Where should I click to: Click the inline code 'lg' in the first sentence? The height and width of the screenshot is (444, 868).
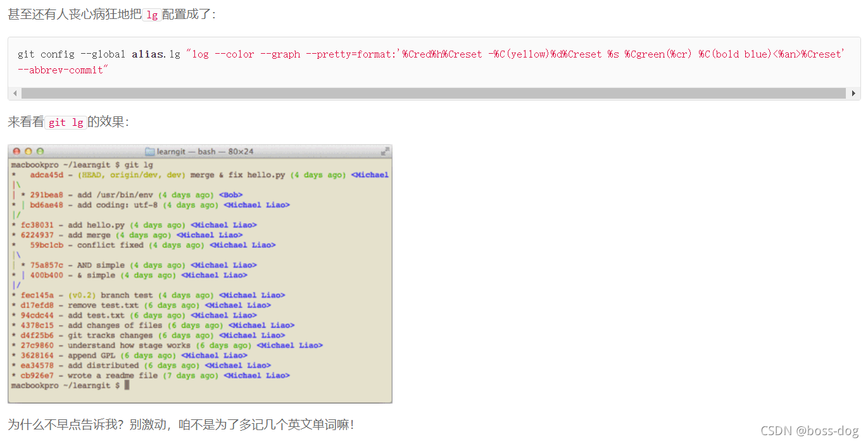coord(151,15)
